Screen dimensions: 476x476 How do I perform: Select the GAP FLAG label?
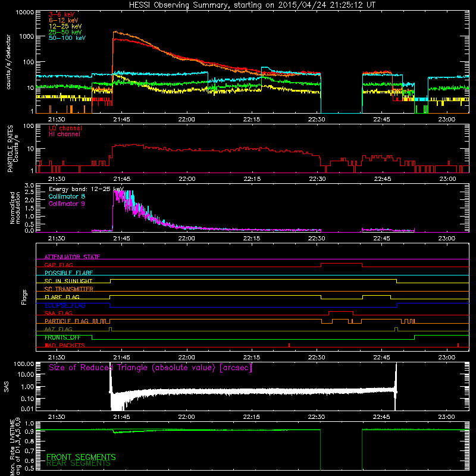58,265
